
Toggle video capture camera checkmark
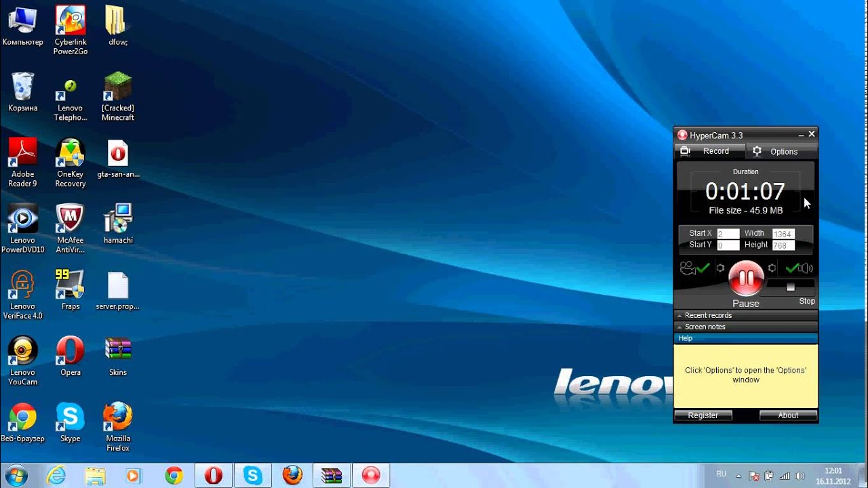pyautogui.click(x=695, y=268)
